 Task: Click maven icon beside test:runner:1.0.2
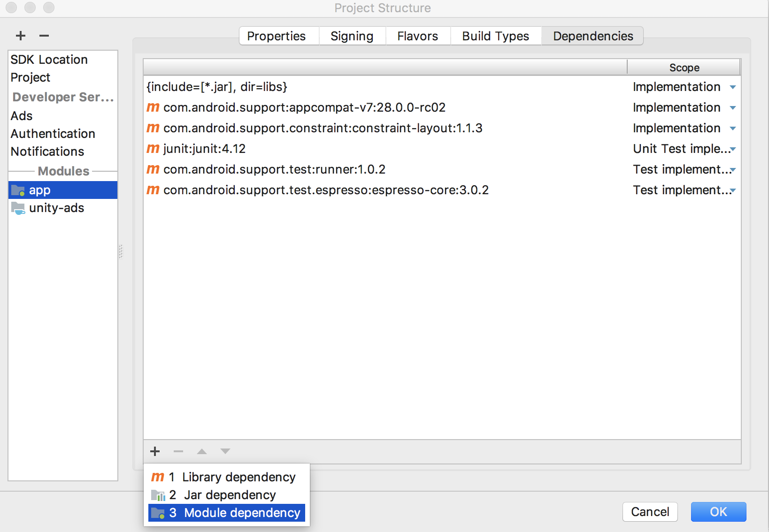tap(153, 169)
